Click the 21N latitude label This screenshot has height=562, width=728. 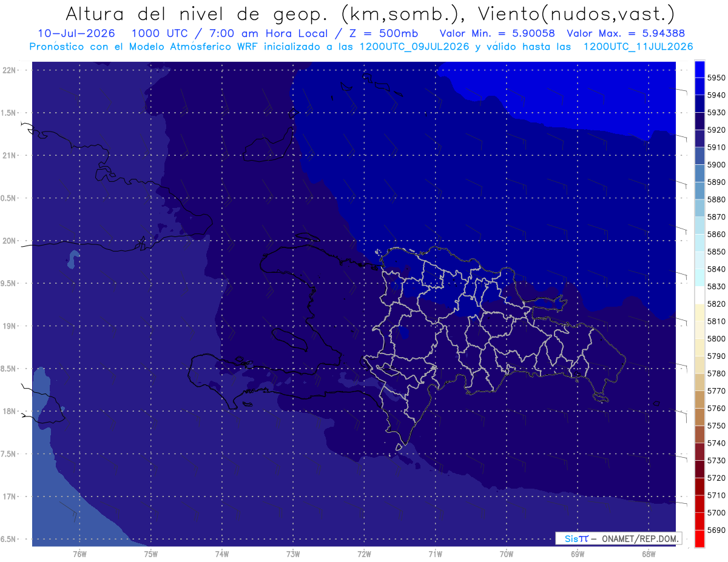pyautogui.click(x=8, y=156)
